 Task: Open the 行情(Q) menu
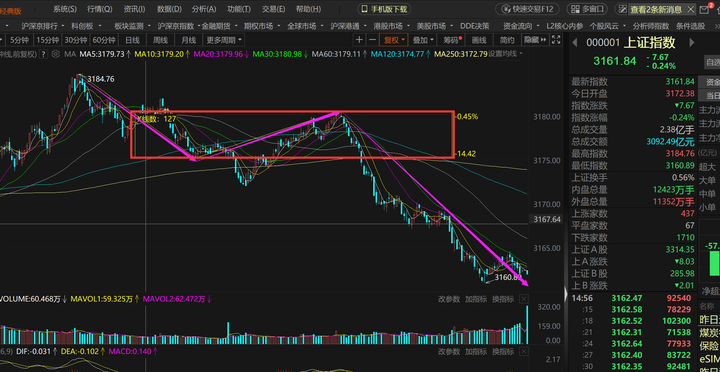click(100, 9)
